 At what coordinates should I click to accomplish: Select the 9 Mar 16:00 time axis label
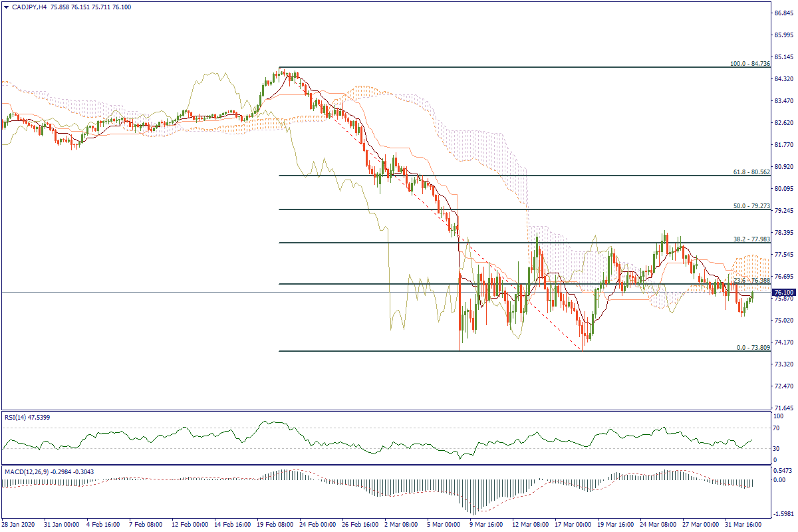pyautogui.click(x=487, y=525)
